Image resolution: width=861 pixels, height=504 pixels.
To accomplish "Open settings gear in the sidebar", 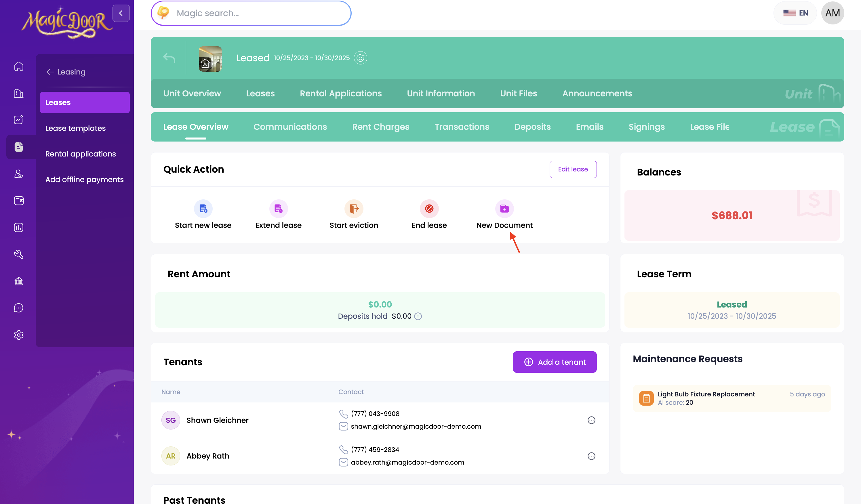I will click(18, 335).
